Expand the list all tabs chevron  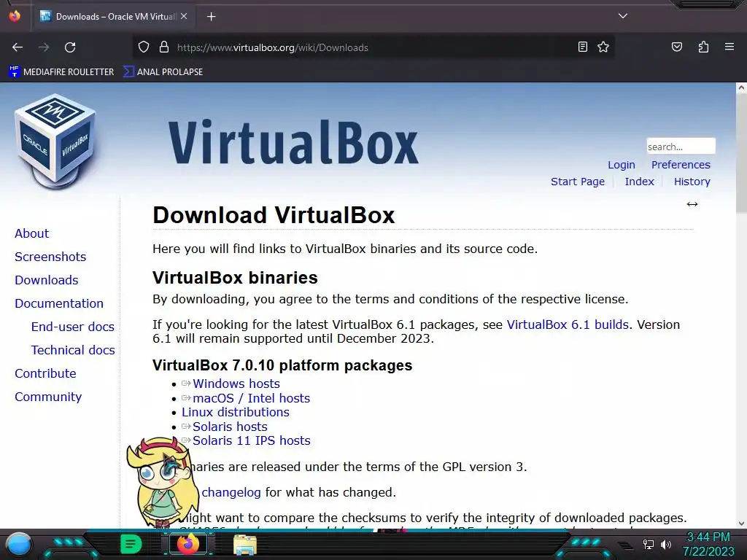point(623,16)
